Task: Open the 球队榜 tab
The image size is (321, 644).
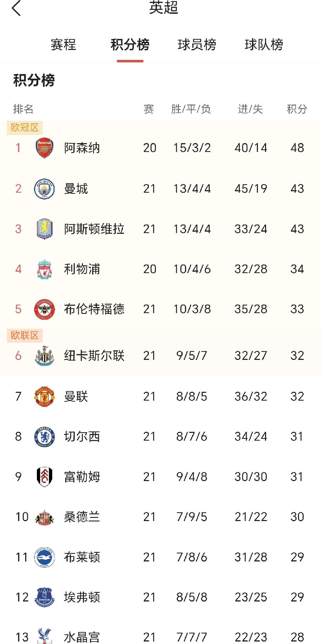Action: pos(264,45)
